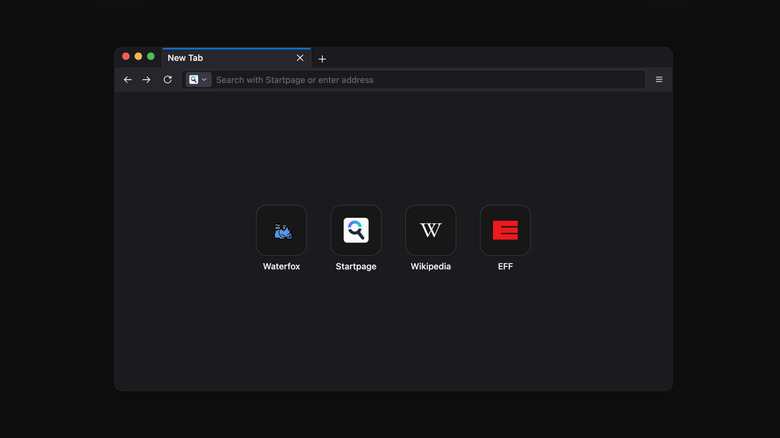Select the New Tab tab

pyautogui.click(x=236, y=58)
